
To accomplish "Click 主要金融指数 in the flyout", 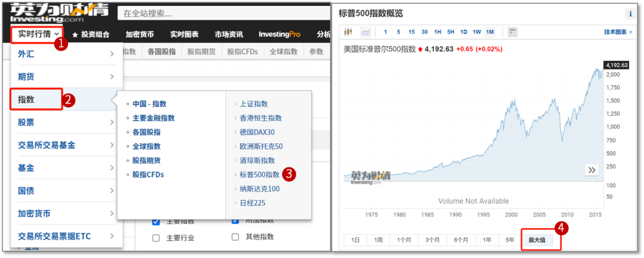I will (x=154, y=118).
